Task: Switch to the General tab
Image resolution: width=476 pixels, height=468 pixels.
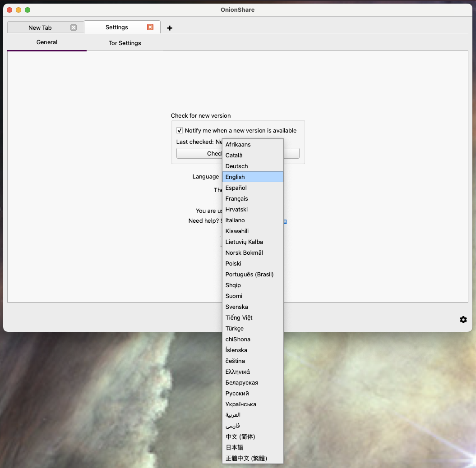Action: [46, 42]
